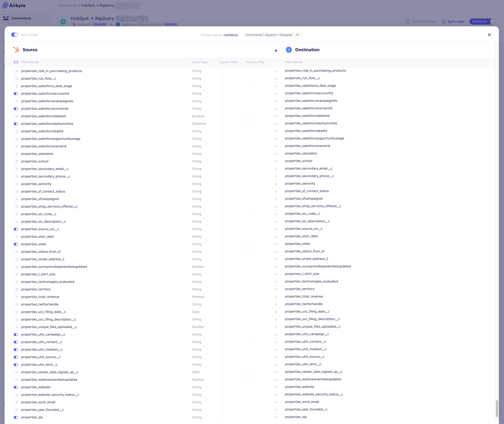Select properties_salesforcelastsynctime as the cursor field

click(x=221, y=124)
